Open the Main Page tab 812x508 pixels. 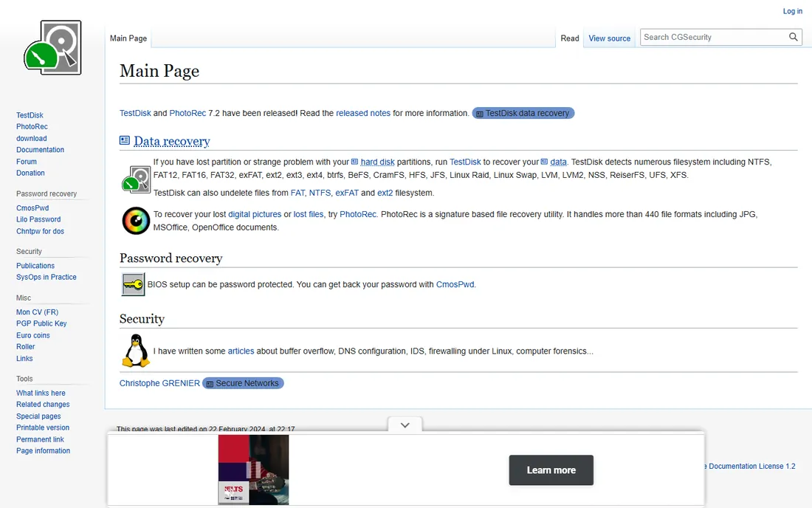[128, 38]
